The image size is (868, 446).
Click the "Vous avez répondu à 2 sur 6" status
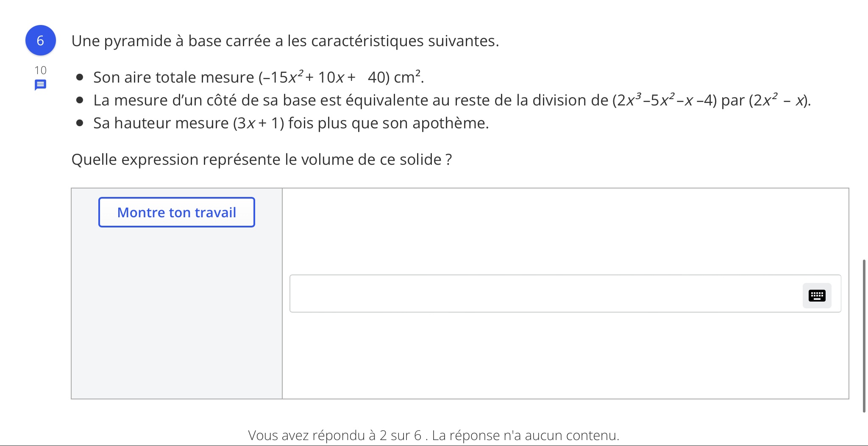point(433,435)
